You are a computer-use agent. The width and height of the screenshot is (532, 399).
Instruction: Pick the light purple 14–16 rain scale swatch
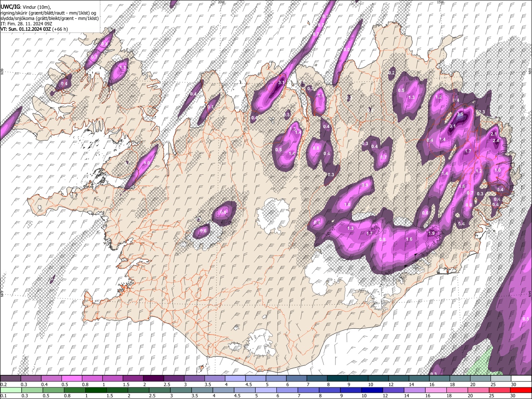point(414,390)
